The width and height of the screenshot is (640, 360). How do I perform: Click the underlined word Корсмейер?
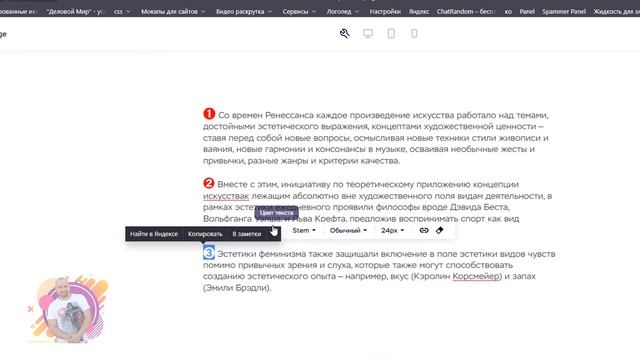coord(476,276)
